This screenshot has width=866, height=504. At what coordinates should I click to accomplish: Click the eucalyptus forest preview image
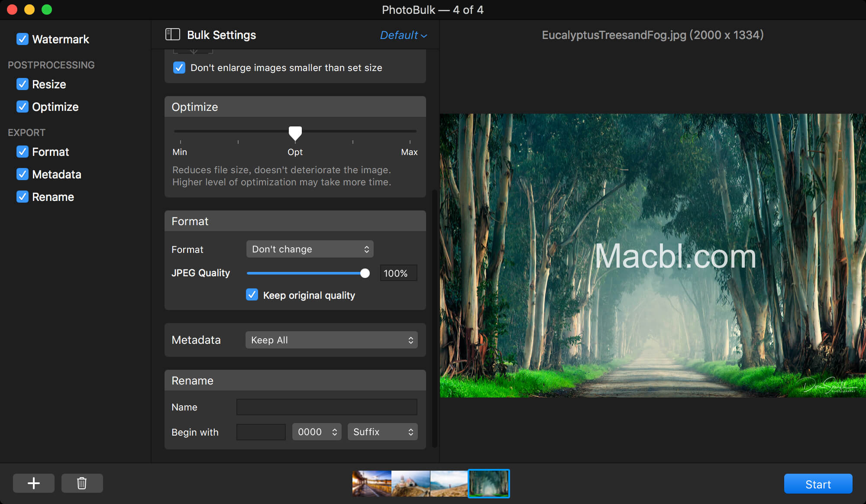pos(653,255)
